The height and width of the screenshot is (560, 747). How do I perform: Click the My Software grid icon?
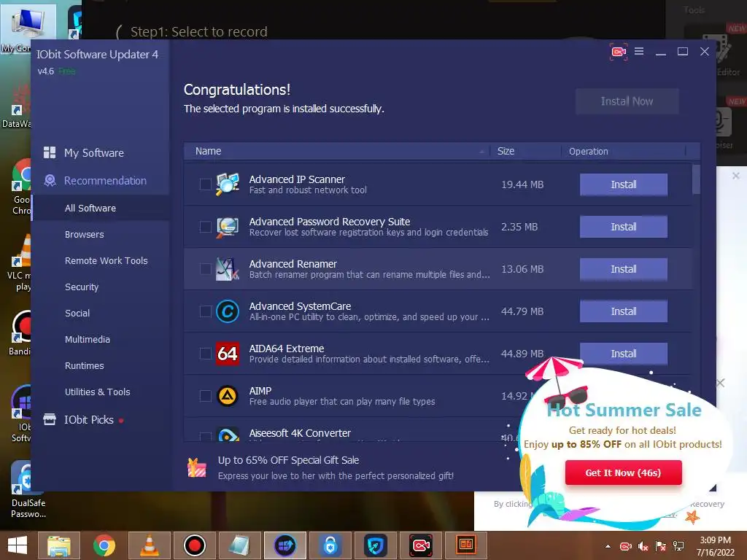coord(50,152)
